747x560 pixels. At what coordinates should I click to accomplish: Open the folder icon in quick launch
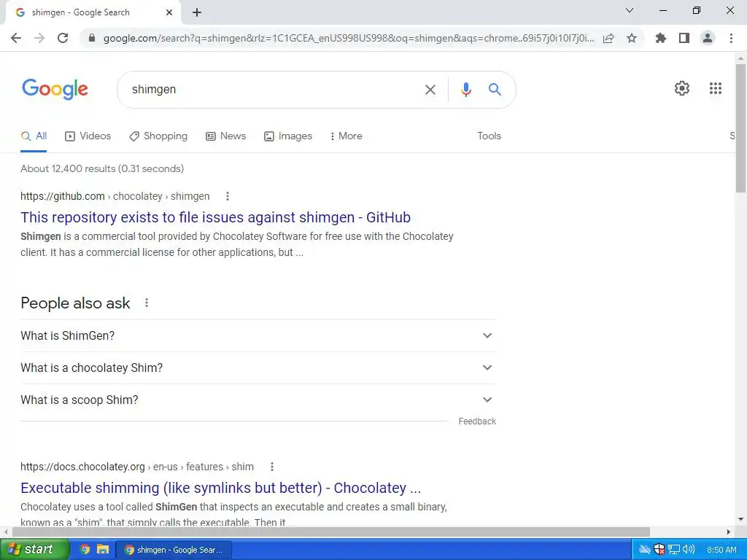[x=102, y=550]
